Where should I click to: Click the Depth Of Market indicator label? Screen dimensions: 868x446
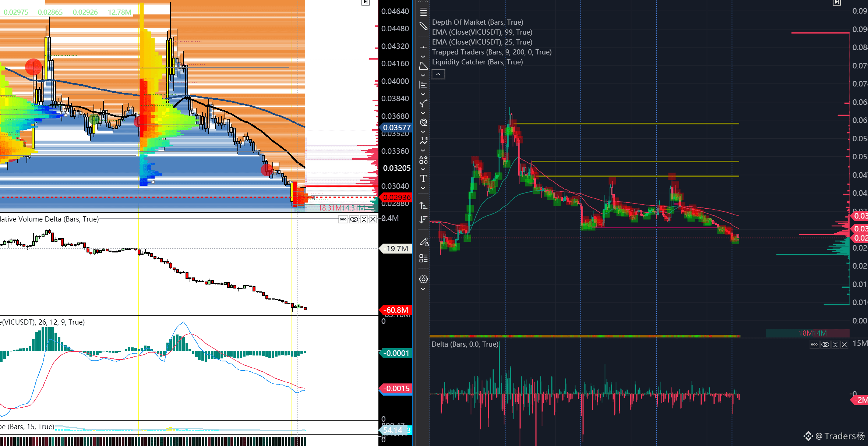(477, 22)
